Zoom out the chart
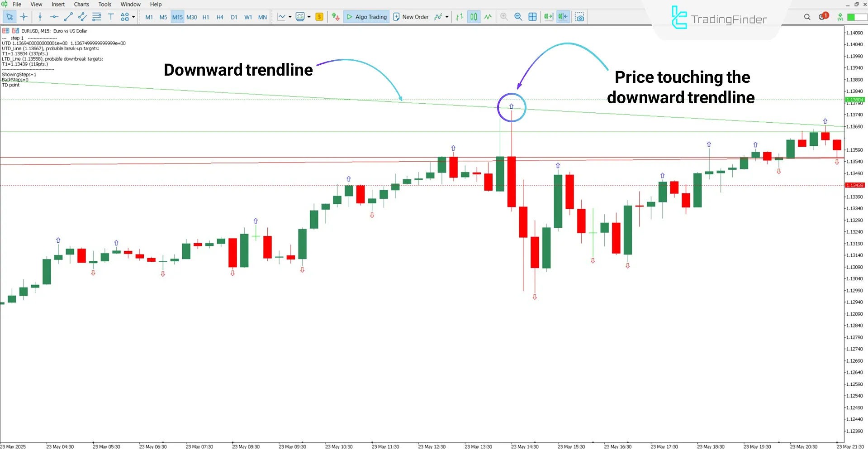This screenshot has height=451, width=868. (x=518, y=17)
